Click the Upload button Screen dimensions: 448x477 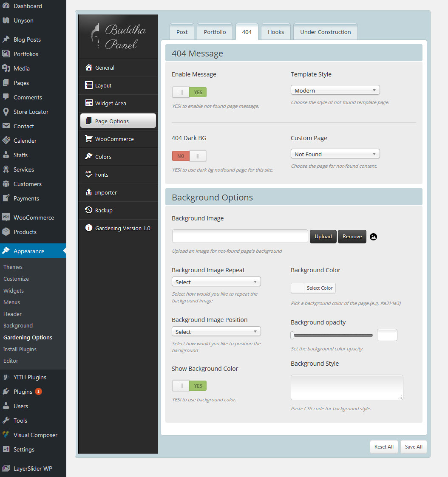click(x=323, y=236)
